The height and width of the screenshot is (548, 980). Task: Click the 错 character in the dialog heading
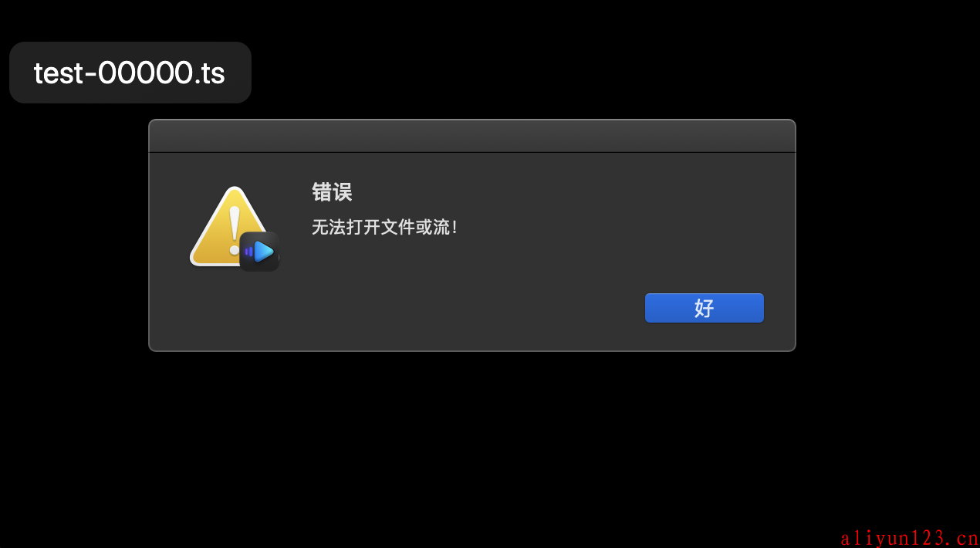(322, 192)
